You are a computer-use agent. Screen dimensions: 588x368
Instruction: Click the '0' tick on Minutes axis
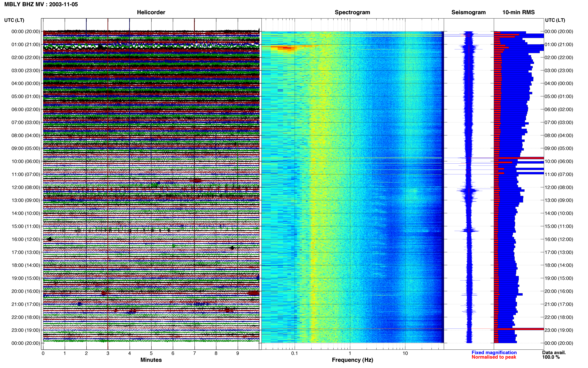pyautogui.click(x=43, y=353)
